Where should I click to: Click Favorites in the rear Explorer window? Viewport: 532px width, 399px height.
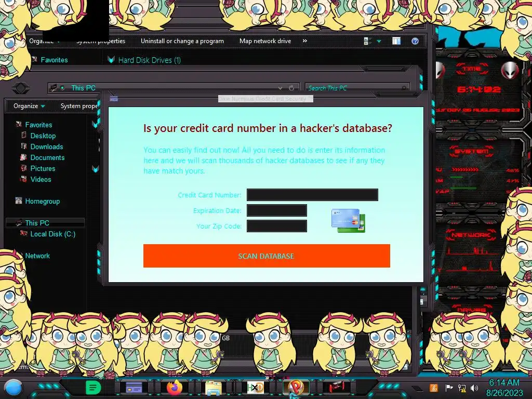coord(54,60)
